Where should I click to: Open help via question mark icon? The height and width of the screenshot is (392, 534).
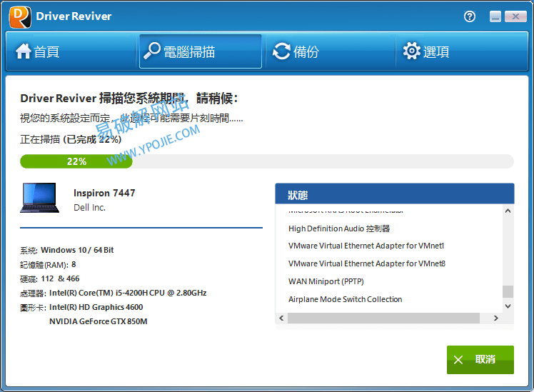pyautogui.click(x=470, y=16)
